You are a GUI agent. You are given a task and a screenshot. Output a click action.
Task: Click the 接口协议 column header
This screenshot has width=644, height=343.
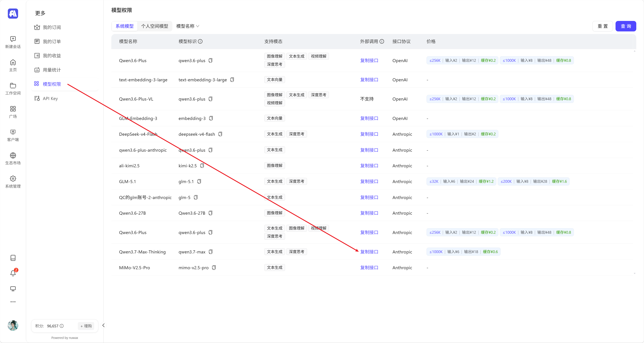pos(401,41)
